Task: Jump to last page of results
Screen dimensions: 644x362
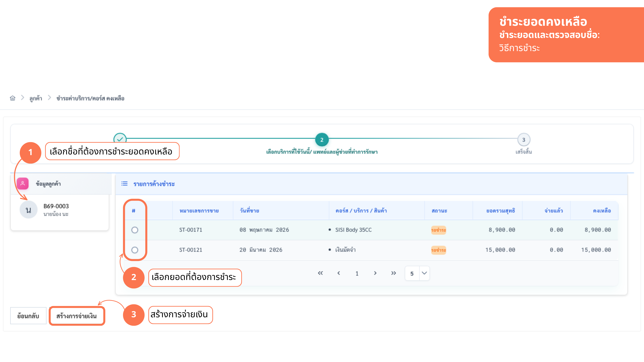Action: 393,273
